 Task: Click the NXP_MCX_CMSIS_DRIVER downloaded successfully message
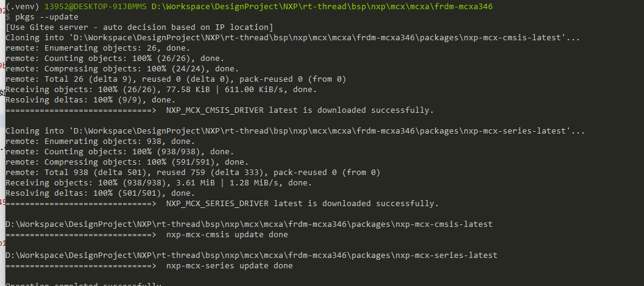click(300, 110)
